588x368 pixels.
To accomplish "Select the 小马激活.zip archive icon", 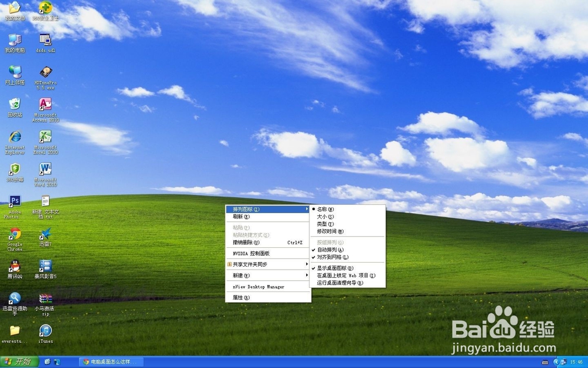I will (45, 304).
